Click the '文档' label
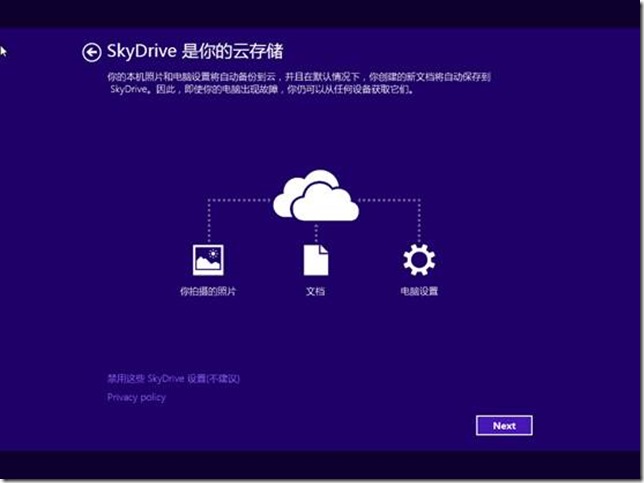Image resolution: width=644 pixels, height=483 pixels. coord(315,291)
